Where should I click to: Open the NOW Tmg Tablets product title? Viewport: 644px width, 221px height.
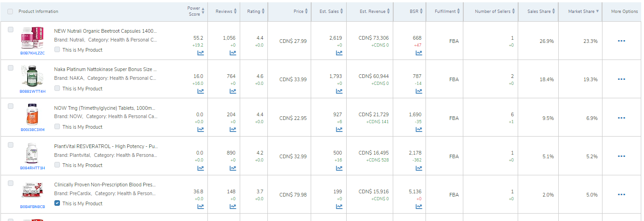coord(105,108)
